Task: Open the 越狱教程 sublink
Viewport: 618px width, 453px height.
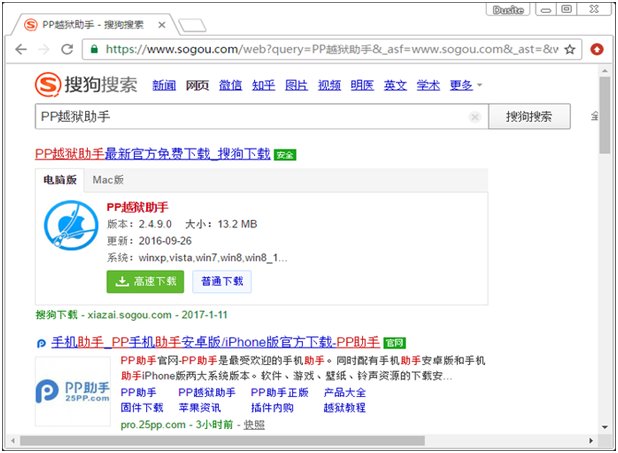Action: [344, 408]
